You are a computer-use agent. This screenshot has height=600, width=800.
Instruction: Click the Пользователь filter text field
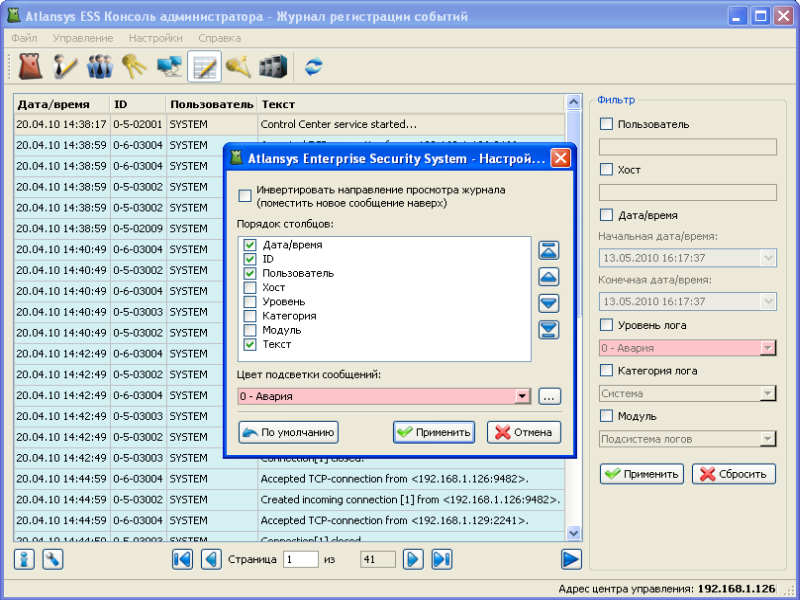point(688,147)
